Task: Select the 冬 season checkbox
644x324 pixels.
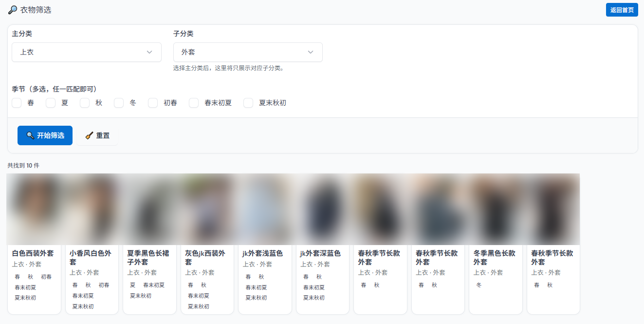Action: [118, 103]
